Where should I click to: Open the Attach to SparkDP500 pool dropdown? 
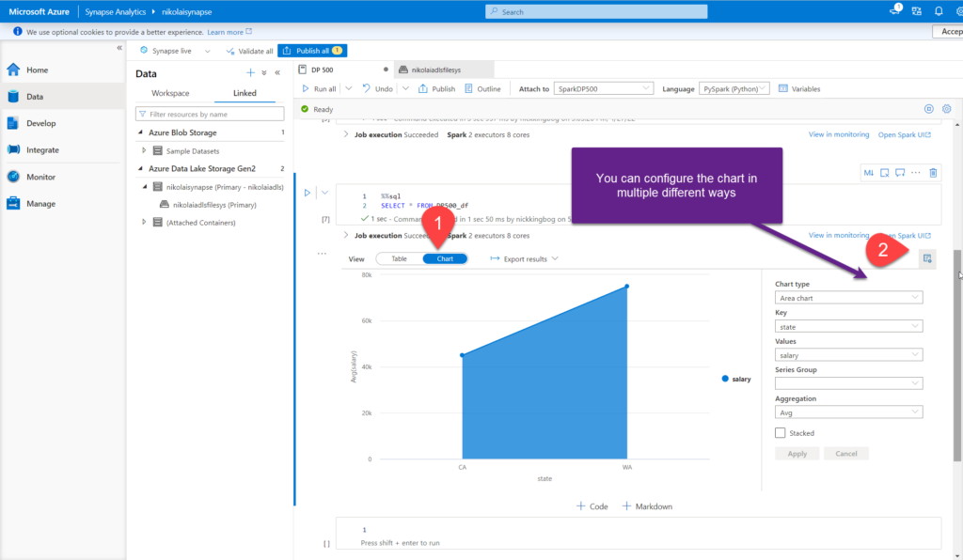603,89
